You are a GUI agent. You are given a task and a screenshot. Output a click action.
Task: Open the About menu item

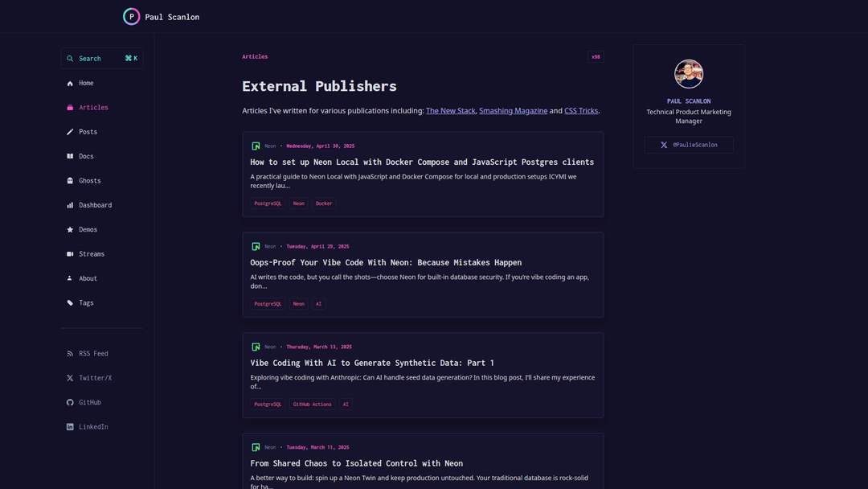pos(88,279)
